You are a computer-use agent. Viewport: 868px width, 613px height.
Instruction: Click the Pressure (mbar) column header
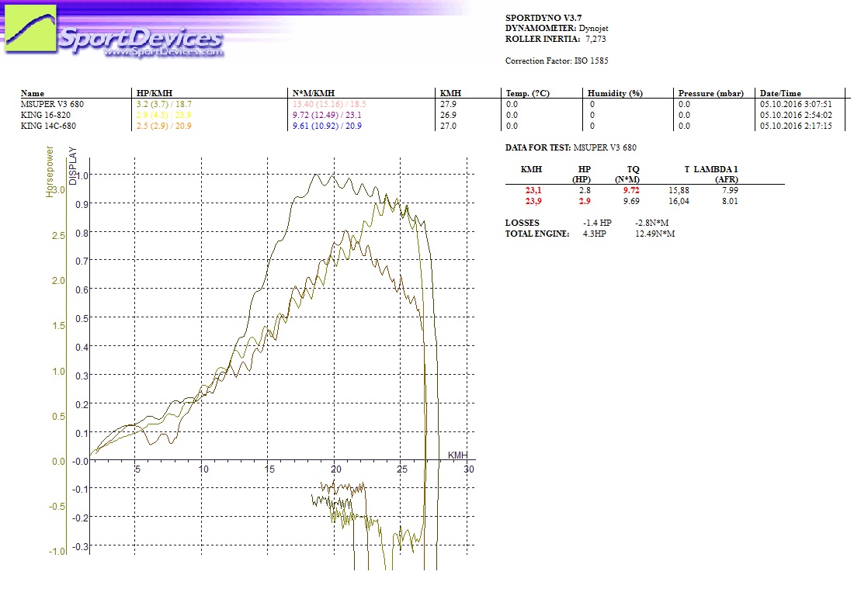(709, 93)
